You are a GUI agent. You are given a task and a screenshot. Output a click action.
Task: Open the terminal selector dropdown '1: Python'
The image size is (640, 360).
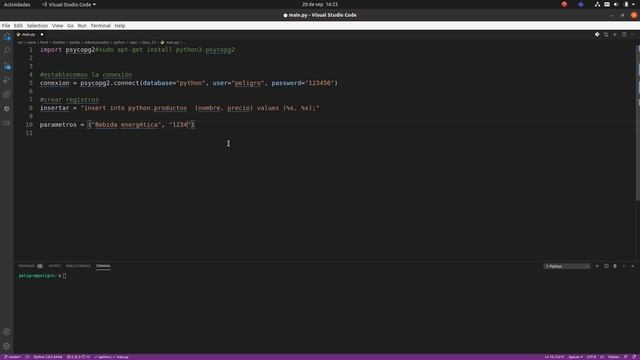(567, 266)
